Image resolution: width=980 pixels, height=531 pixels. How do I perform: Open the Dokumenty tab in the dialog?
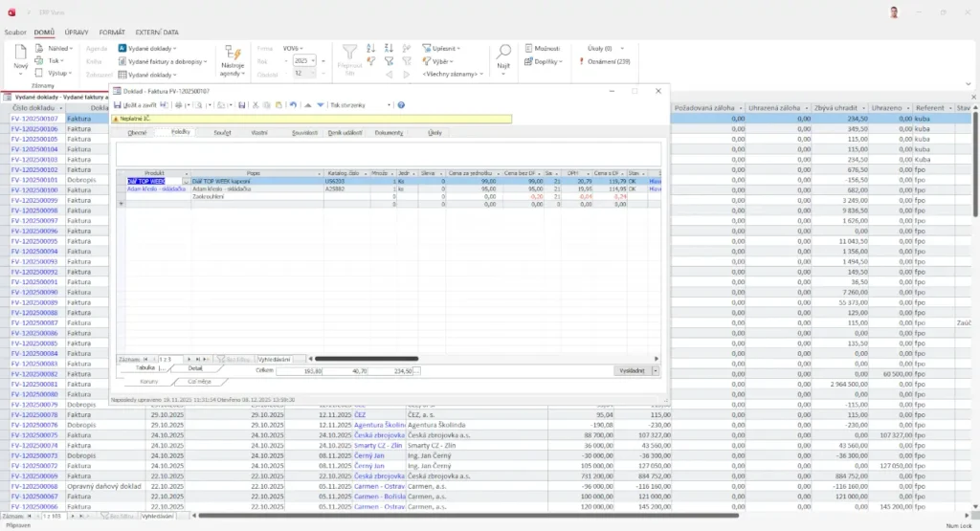coord(388,133)
